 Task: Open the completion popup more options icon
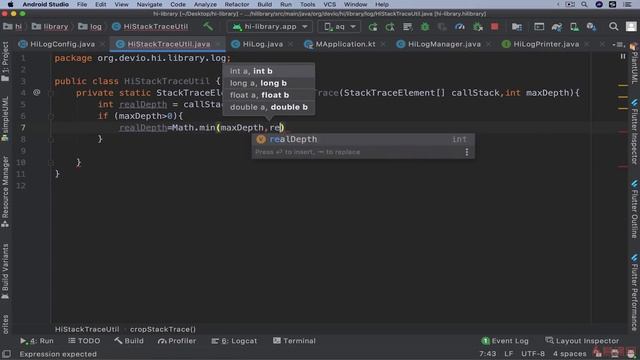[467, 152]
